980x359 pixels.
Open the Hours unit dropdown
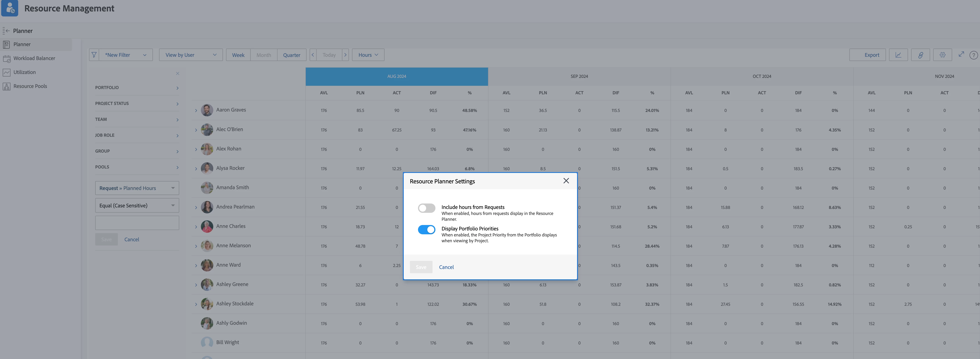click(x=368, y=55)
